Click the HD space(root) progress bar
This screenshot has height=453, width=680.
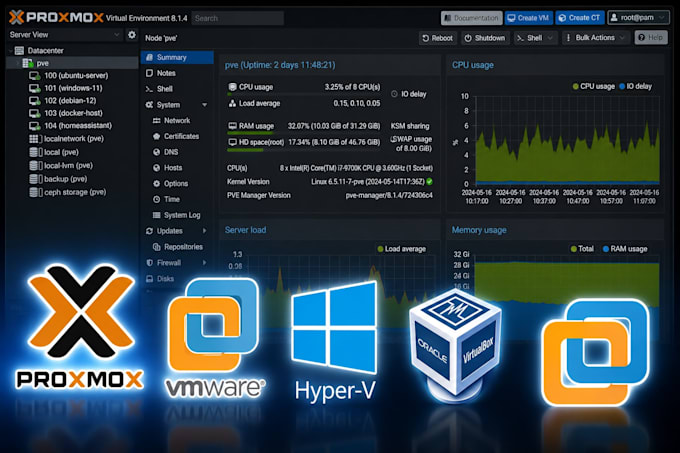pos(304,150)
